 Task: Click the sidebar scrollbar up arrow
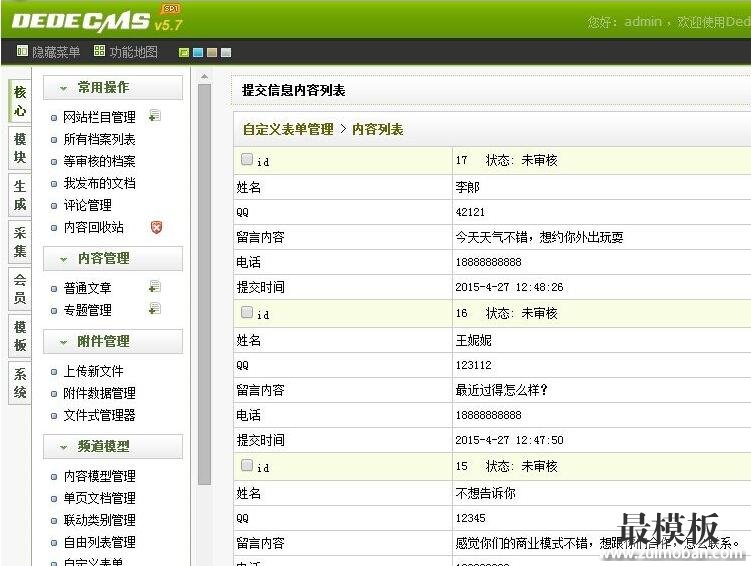coord(205,76)
